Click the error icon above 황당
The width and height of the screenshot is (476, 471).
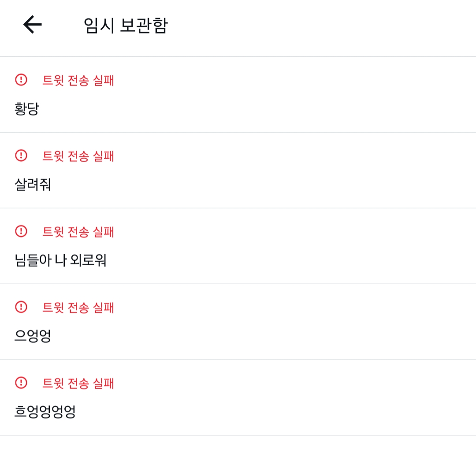point(21,80)
